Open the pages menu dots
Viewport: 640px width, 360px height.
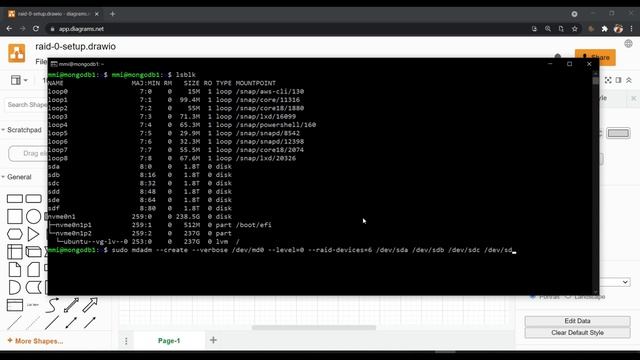point(126,341)
